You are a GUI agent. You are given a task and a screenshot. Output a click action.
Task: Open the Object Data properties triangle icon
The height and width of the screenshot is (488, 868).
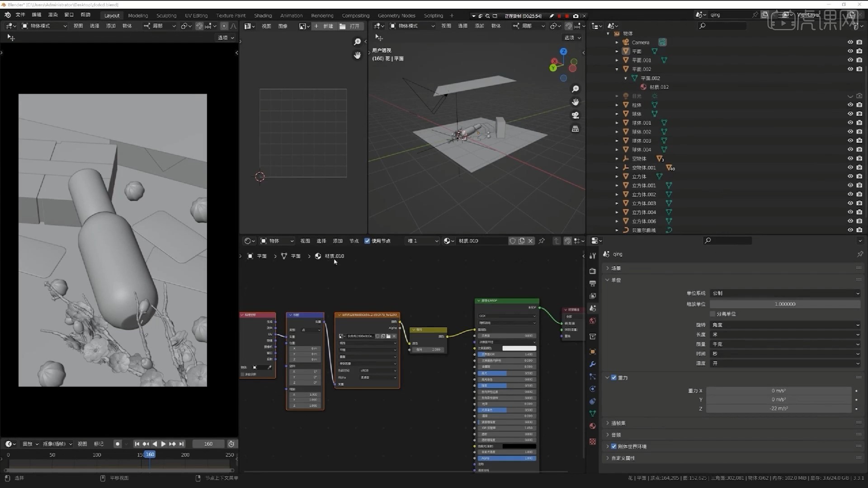tap(593, 413)
